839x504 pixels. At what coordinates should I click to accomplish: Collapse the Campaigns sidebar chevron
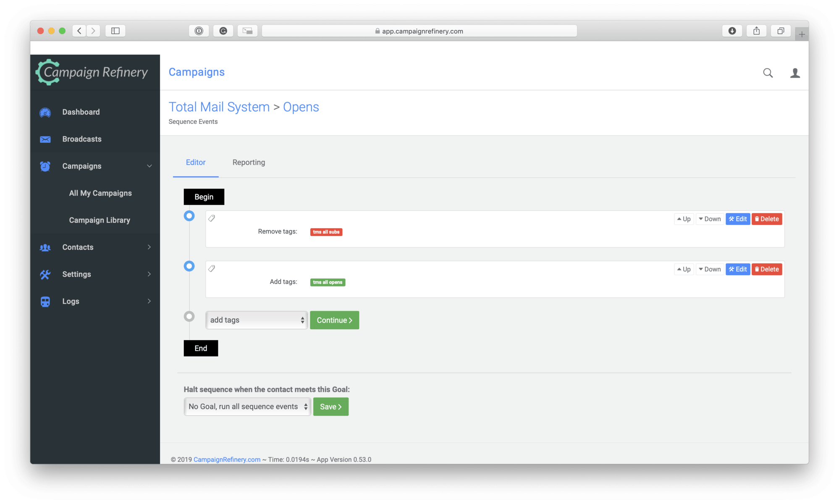click(149, 166)
